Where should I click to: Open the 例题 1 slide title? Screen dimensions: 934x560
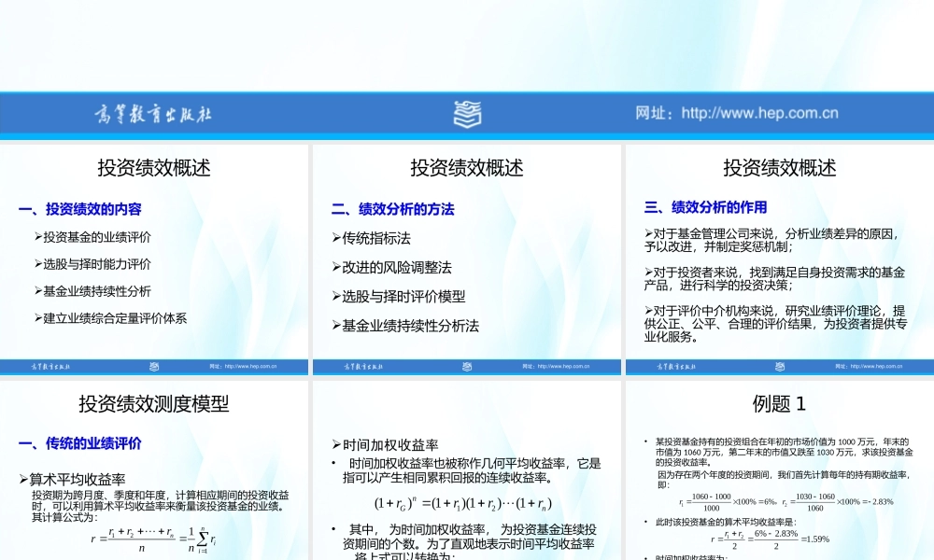pos(778,403)
